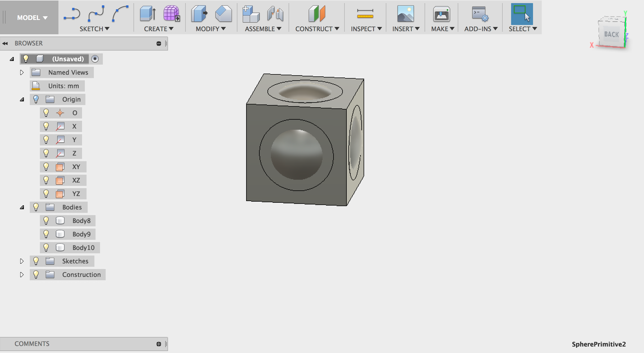Click the YZ plane icon in Origin

(x=60, y=194)
